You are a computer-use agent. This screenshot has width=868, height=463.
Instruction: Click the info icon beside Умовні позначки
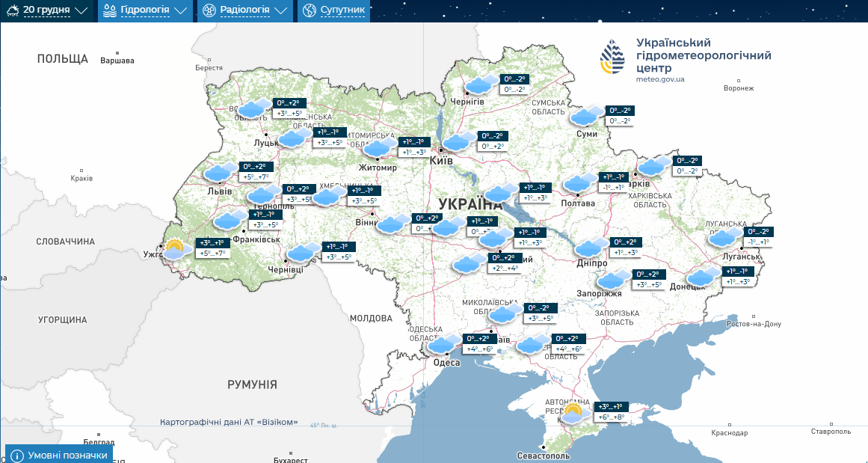pos(17,455)
